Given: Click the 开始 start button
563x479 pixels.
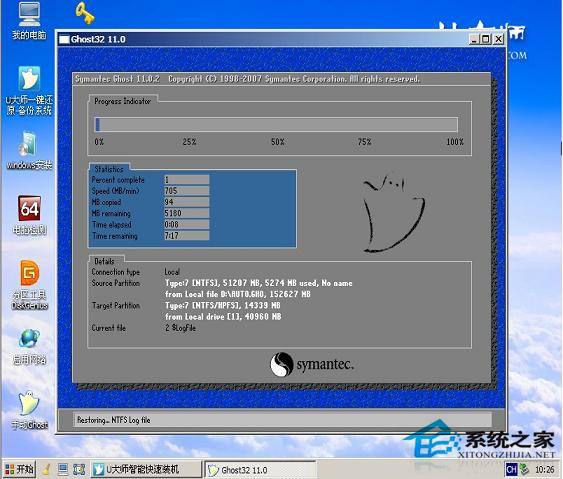Looking at the screenshot, I should click(x=19, y=469).
